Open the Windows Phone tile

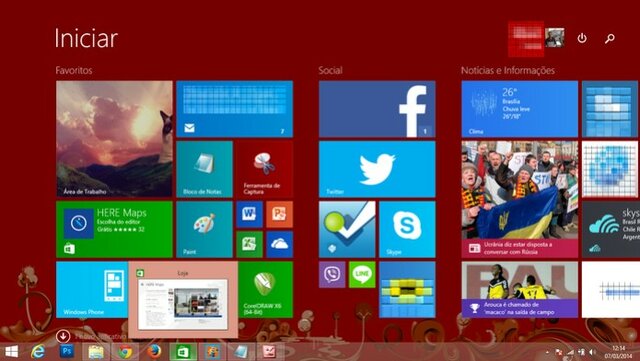[92, 290]
